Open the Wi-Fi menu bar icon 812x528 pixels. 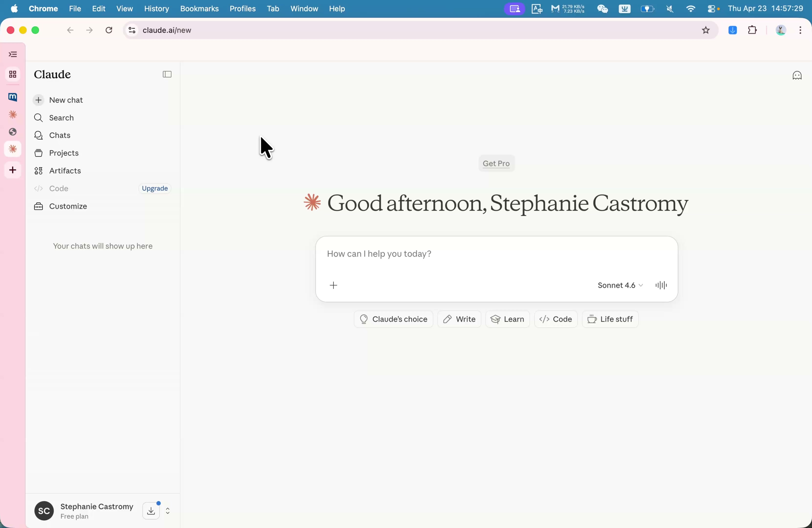(x=691, y=9)
